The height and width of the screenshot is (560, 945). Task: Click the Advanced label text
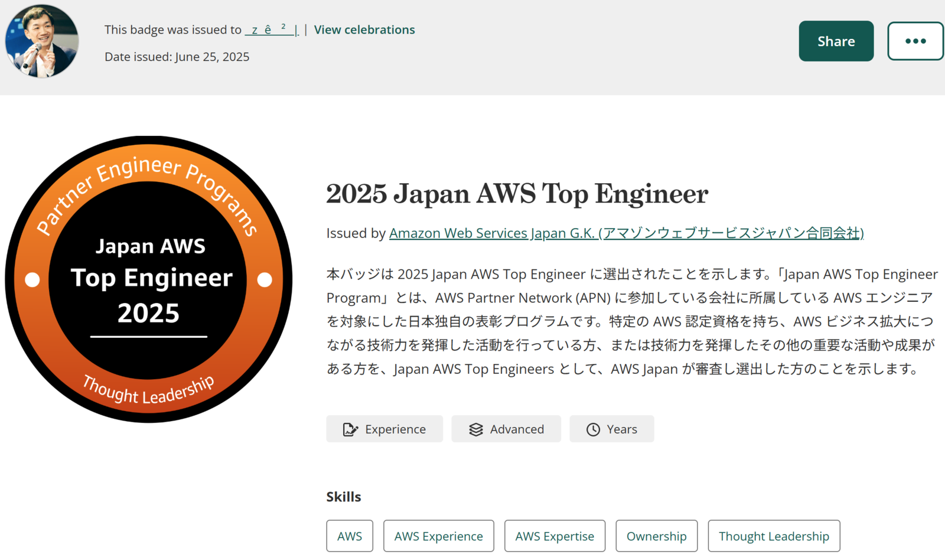[x=517, y=429]
